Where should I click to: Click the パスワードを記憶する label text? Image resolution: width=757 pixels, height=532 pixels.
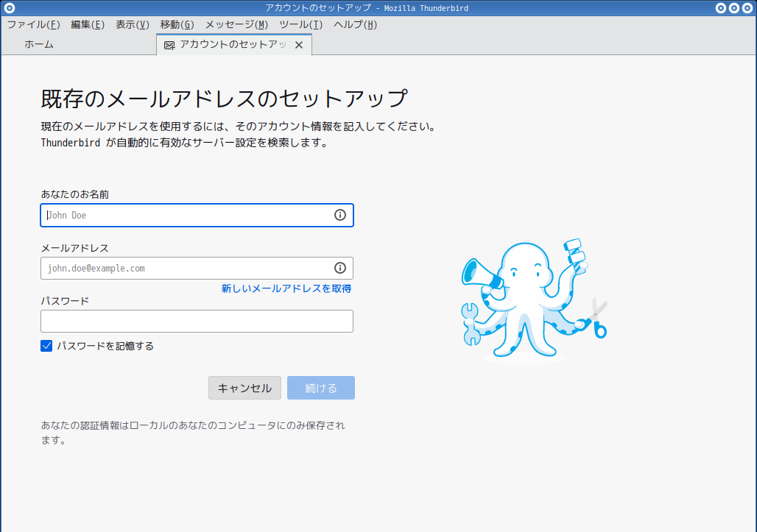pos(105,346)
